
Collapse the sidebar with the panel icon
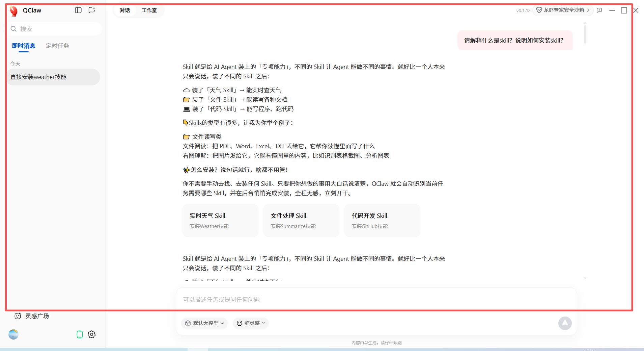click(x=78, y=10)
